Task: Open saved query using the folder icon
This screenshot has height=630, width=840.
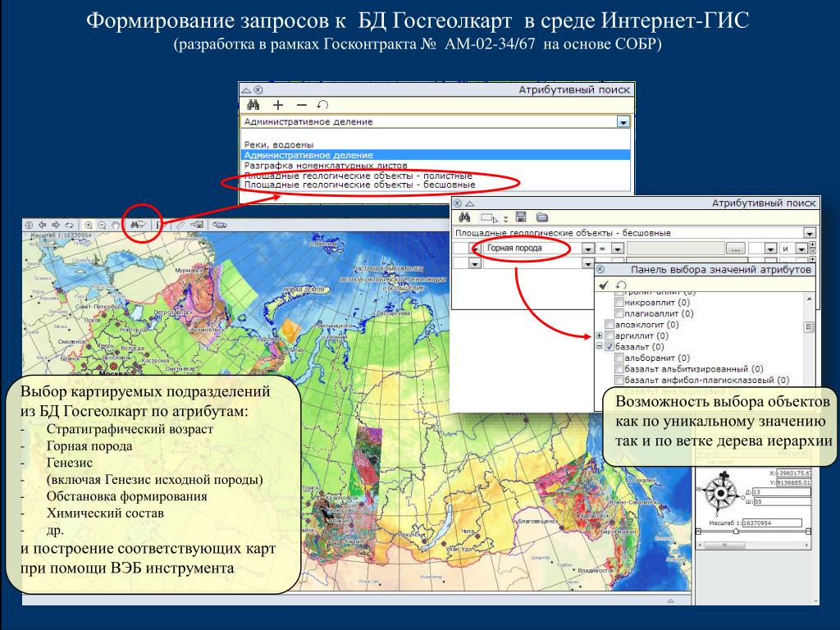Action: click(542, 217)
